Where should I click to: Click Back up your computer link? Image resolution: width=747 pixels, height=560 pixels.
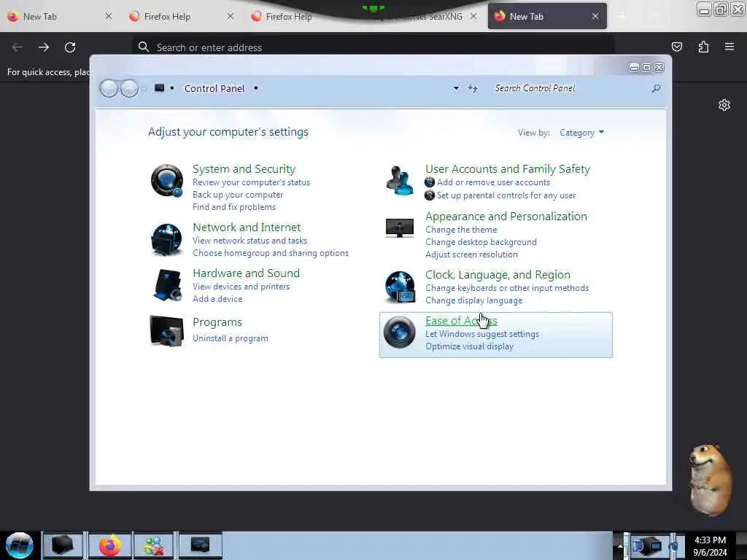[x=238, y=195]
